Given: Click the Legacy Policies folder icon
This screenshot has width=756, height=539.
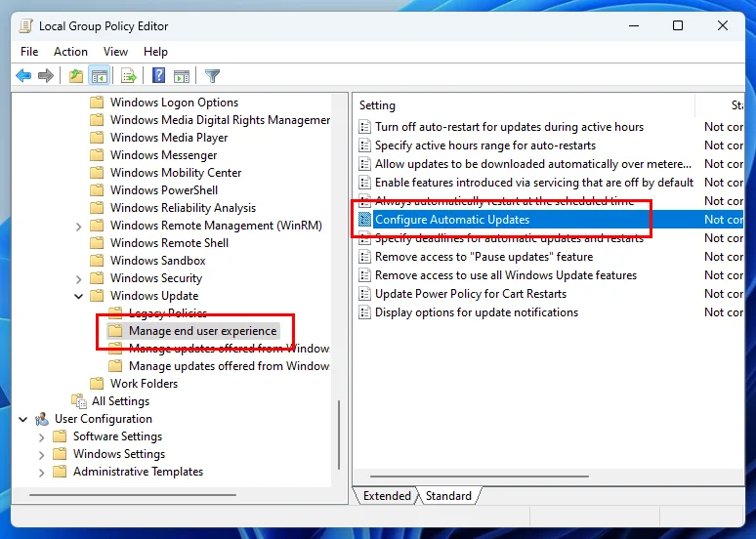Looking at the screenshot, I should (x=115, y=312).
